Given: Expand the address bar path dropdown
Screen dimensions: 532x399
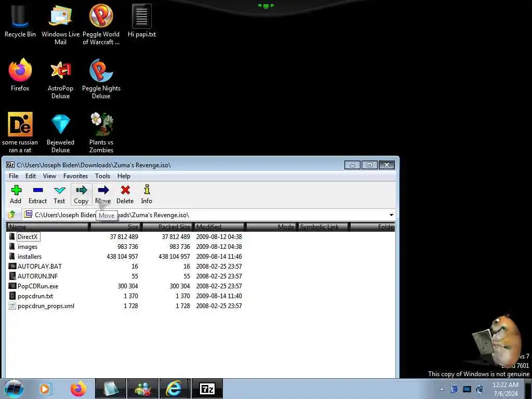Looking at the screenshot, I should click(x=391, y=215).
